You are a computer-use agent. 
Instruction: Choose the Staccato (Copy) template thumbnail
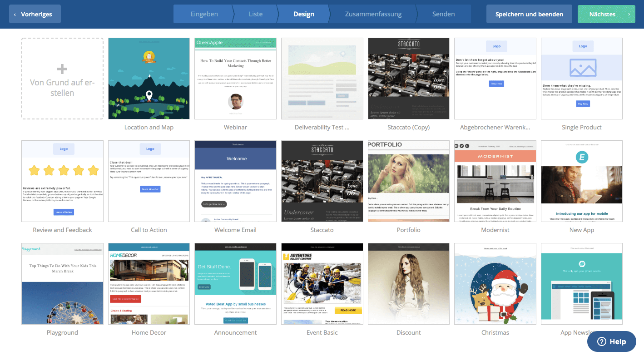[409, 79]
